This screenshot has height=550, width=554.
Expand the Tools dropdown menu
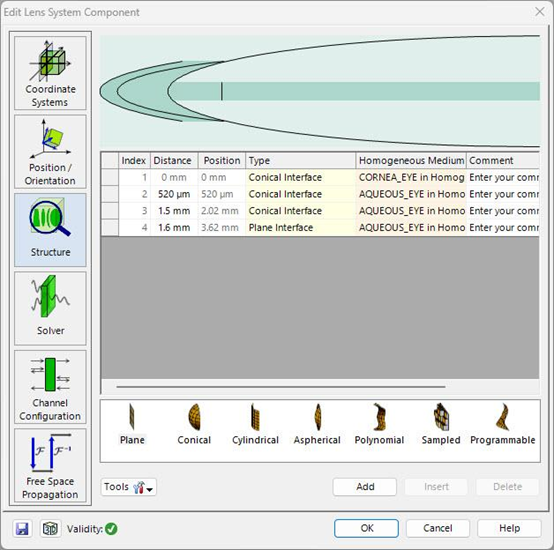129,487
